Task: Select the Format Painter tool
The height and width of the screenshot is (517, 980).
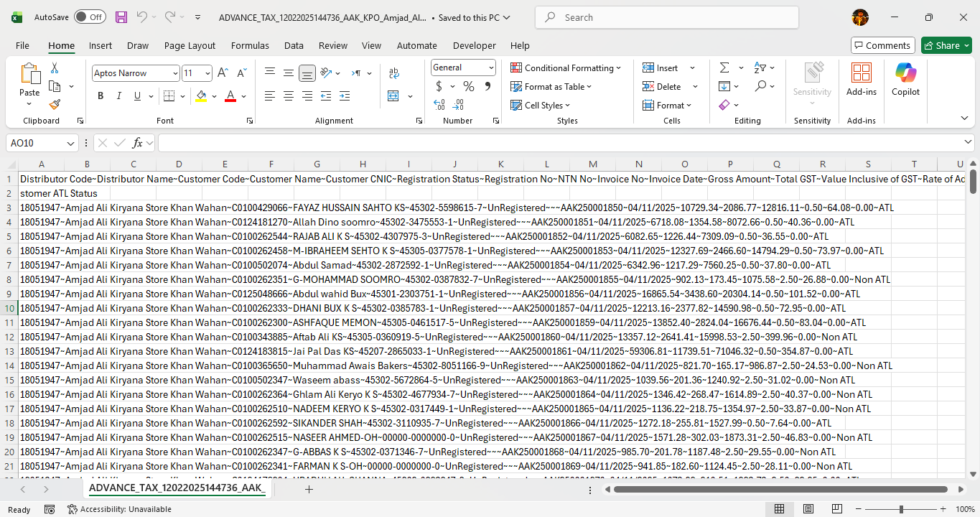Action: click(55, 104)
